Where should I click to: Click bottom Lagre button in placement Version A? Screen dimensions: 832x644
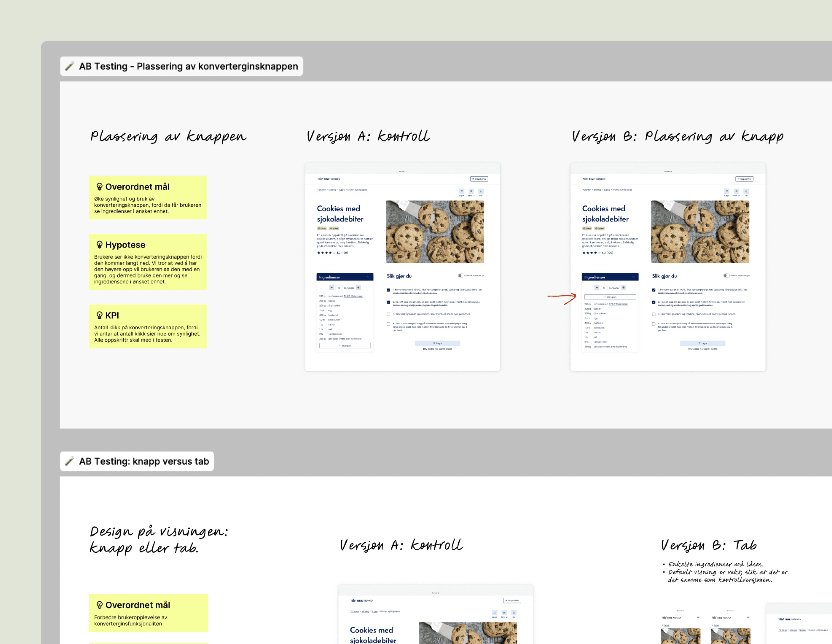click(437, 343)
